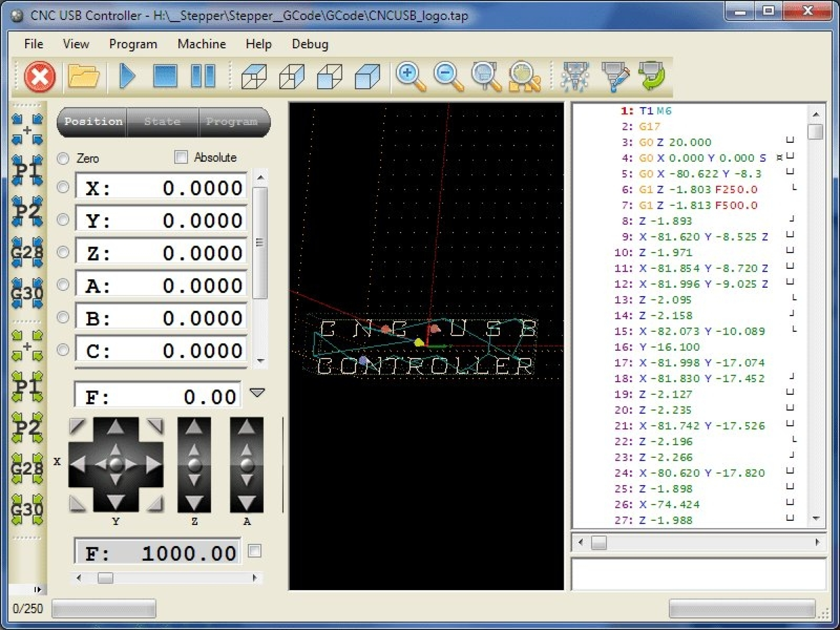The image size is (840, 630).
Task: Toggle the spindle flood coolant icon
Action: [615, 77]
